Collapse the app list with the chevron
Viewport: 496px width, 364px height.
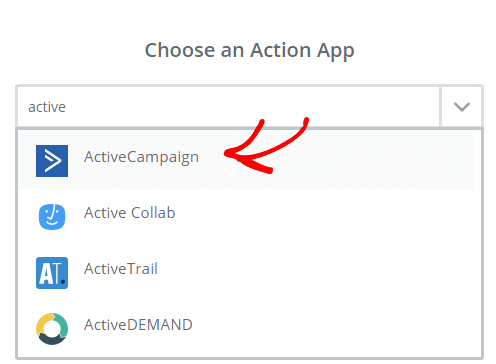[462, 107]
